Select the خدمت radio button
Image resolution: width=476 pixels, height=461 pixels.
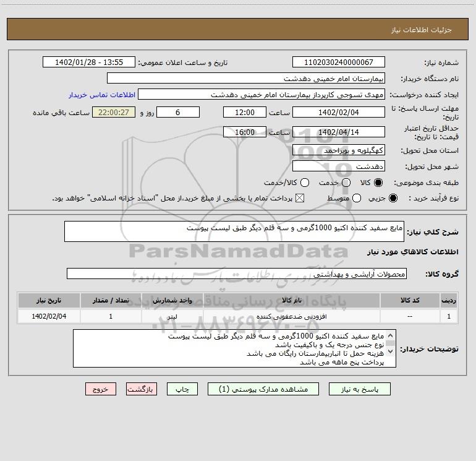click(346, 183)
